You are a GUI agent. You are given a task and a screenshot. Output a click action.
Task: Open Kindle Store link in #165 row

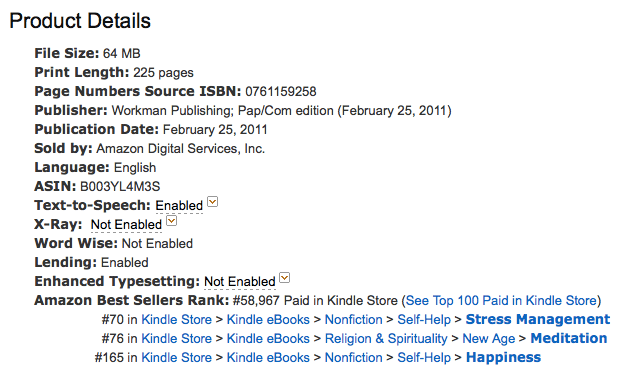176,357
